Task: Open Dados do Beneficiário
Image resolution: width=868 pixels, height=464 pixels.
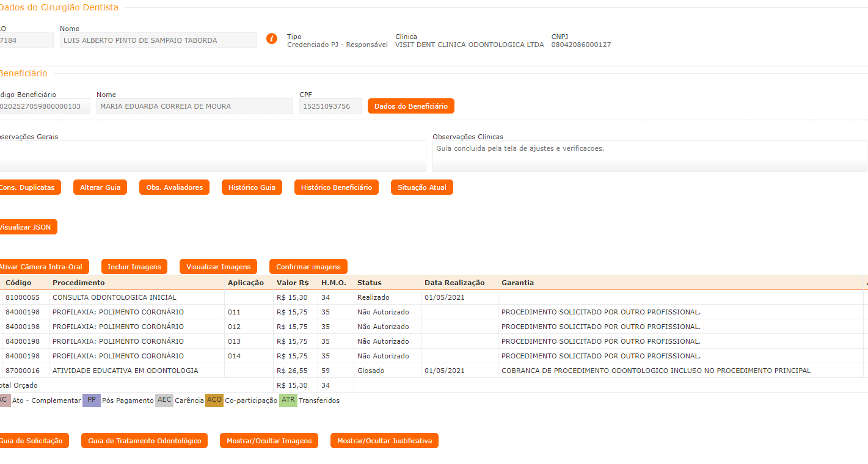Action: [x=410, y=106]
